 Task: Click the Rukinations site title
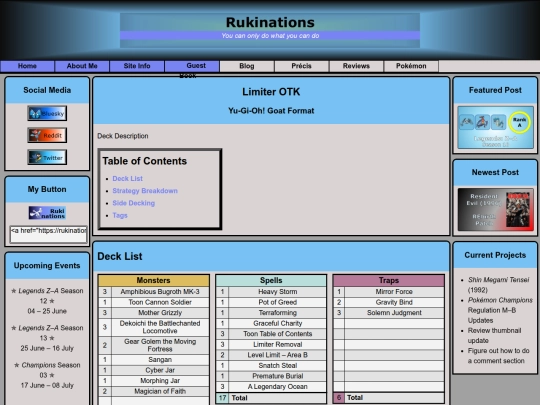pyautogui.click(x=270, y=22)
